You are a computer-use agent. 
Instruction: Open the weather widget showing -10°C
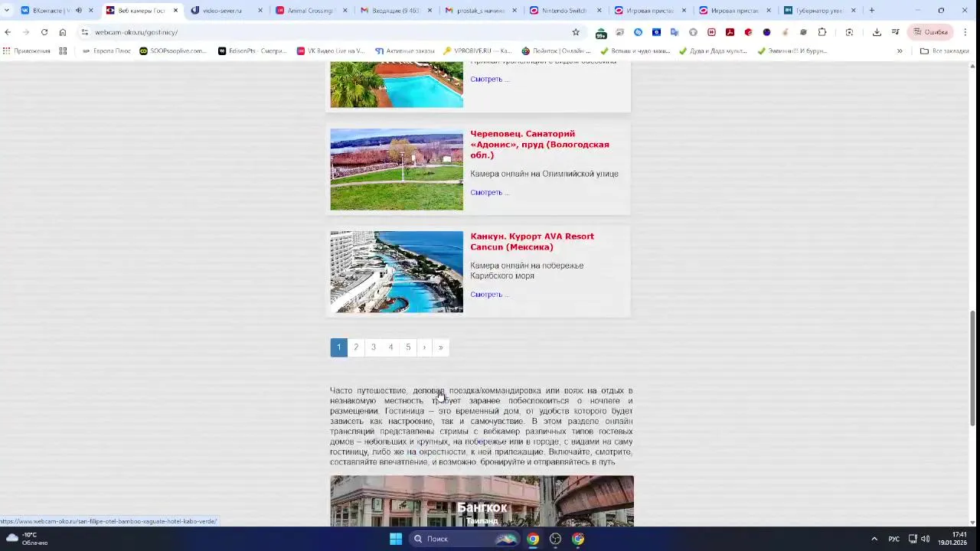[x=27, y=539]
